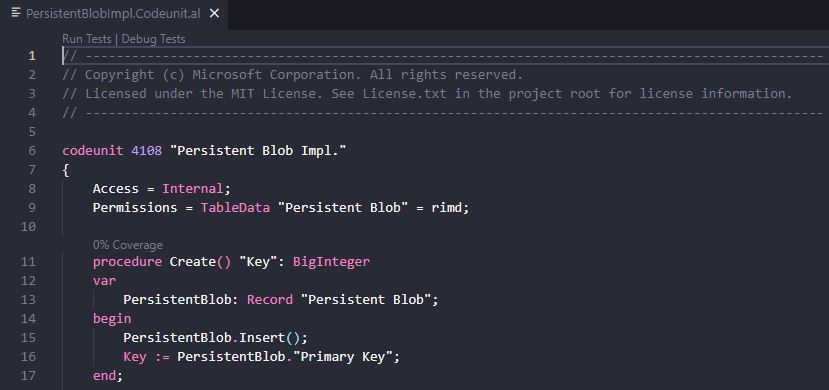Image resolution: width=829 pixels, height=390 pixels.
Task: Click line number 6 in the gutter
Action: click(x=33, y=151)
